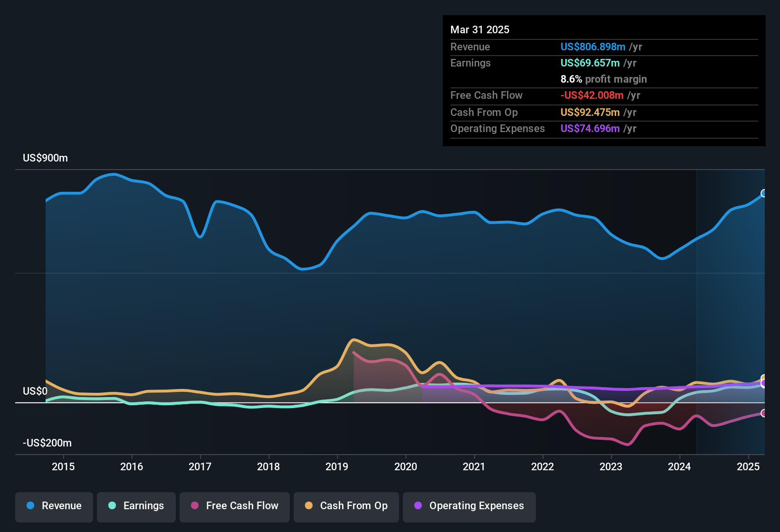Click the Mar 31 2025 tooltip header
This screenshot has height=532, width=780.
[x=480, y=29]
